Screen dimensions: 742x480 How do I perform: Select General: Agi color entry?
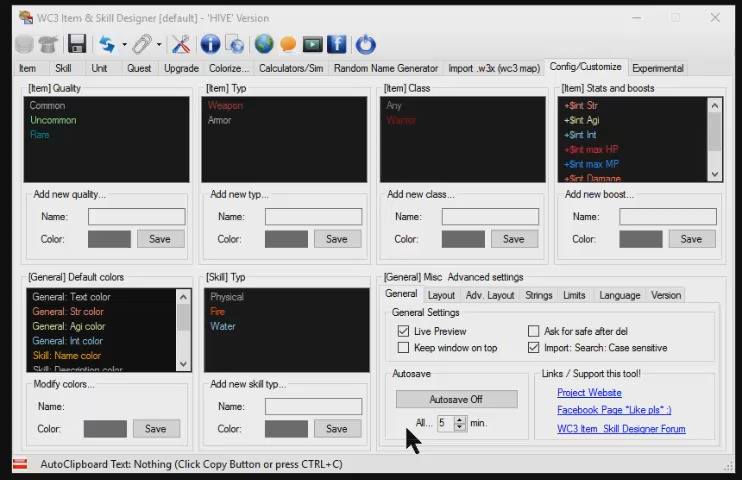tap(69, 326)
